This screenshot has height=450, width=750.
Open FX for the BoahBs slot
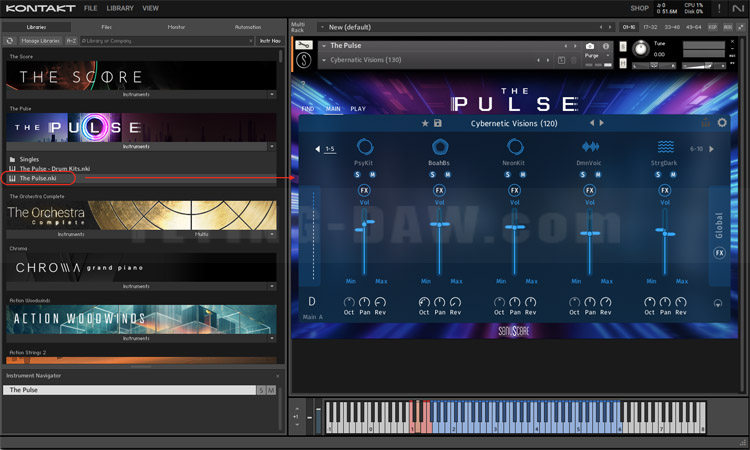(440, 190)
